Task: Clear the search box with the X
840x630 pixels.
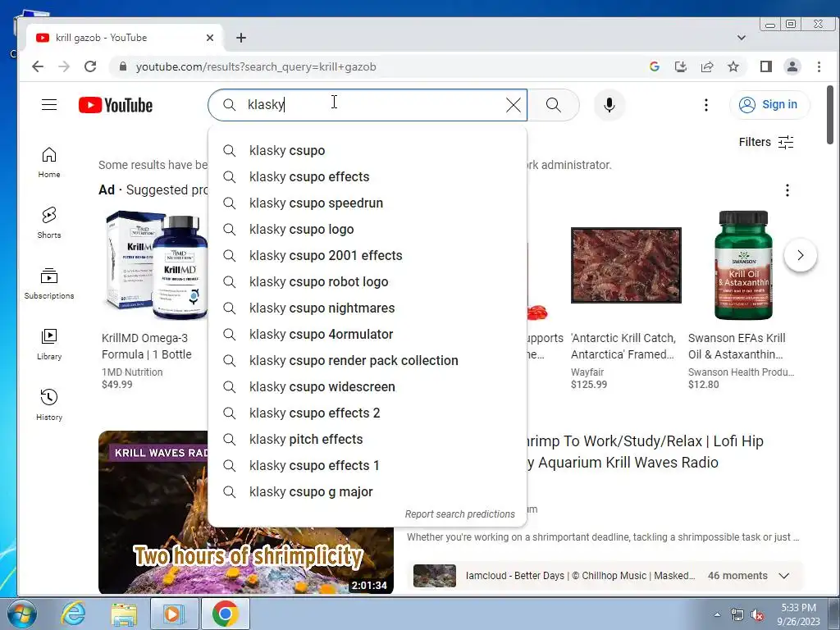Action: 514,105
